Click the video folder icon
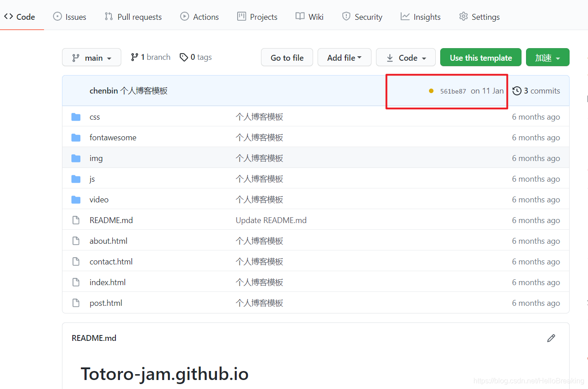Image resolution: width=588 pixels, height=389 pixels. click(x=76, y=200)
